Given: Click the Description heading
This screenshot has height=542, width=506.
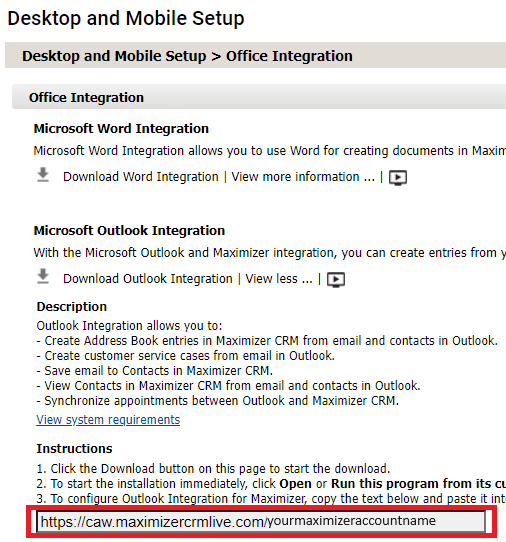Looking at the screenshot, I should 72,307.
